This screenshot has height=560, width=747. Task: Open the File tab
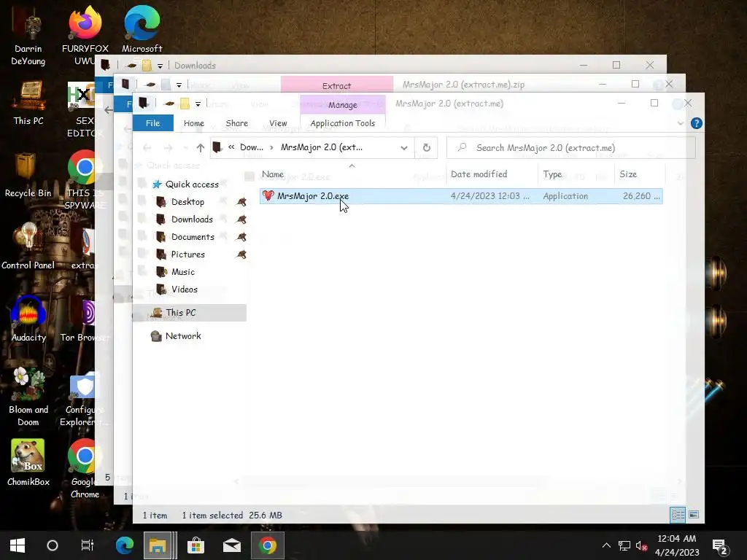(x=153, y=123)
